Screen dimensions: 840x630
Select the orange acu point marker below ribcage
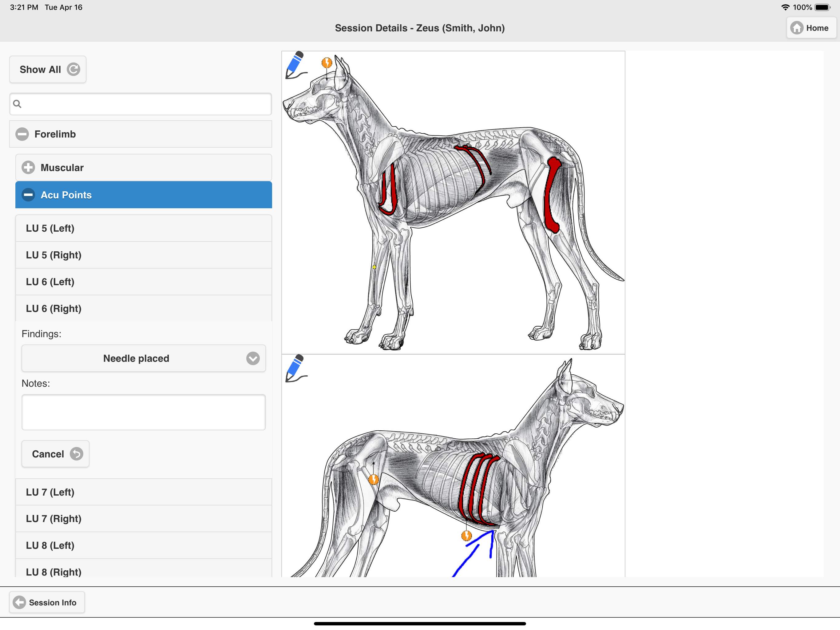pos(466,536)
